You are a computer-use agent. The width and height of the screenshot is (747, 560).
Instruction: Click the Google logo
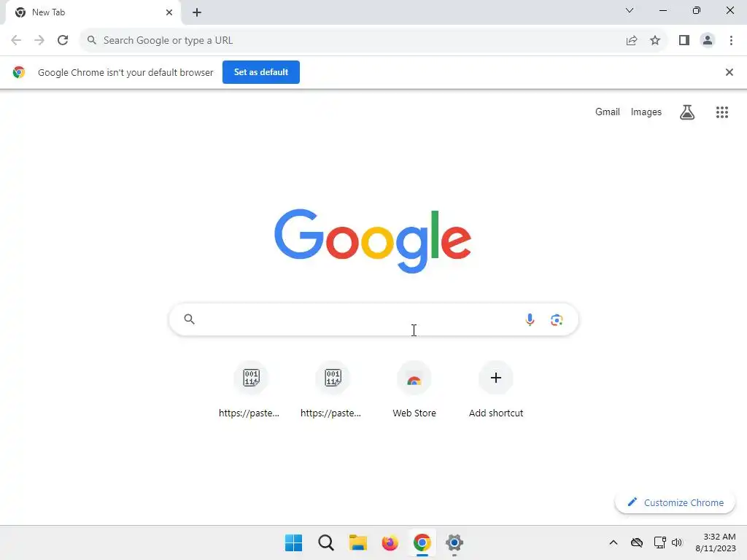pos(373,241)
